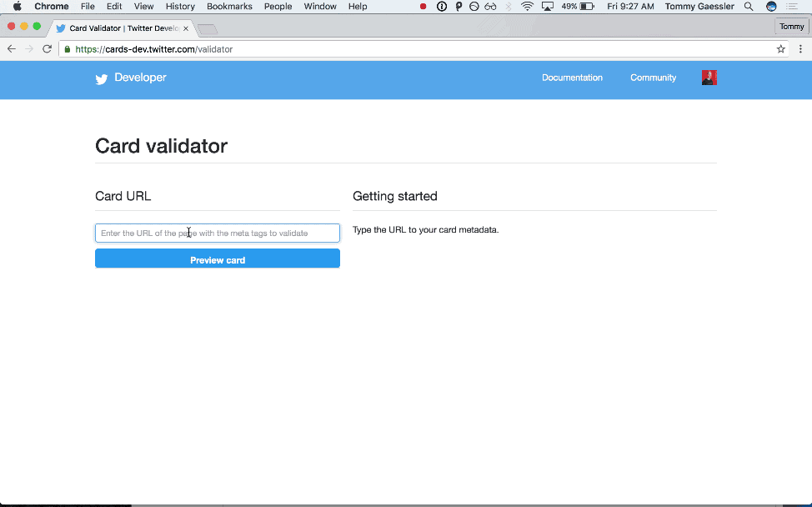Open Chrome three-dot menu
This screenshot has width=812, height=507.
point(800,49)
